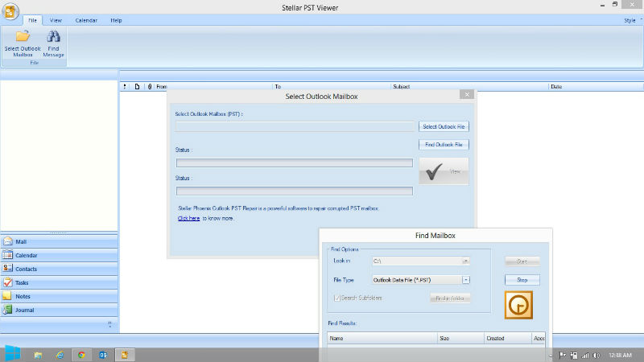Click the taskbar clock 12:38 AM
The height and width of the screenshot is (362, 644).
point(620,355)
